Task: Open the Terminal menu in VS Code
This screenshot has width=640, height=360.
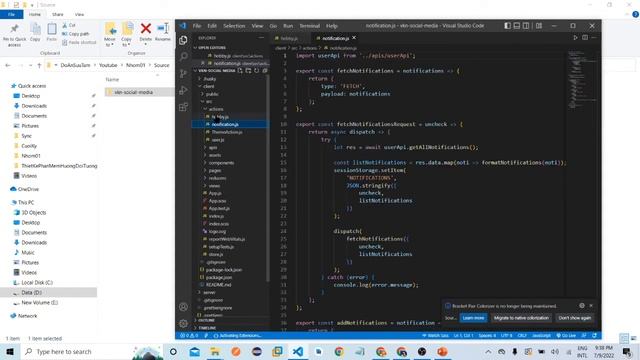Action: click(310, 26)
